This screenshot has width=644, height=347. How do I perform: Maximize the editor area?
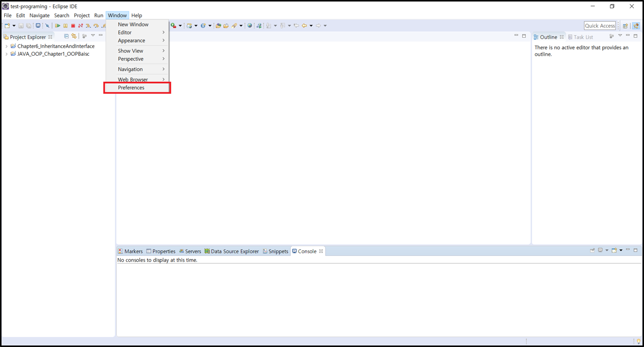(524, 36)
